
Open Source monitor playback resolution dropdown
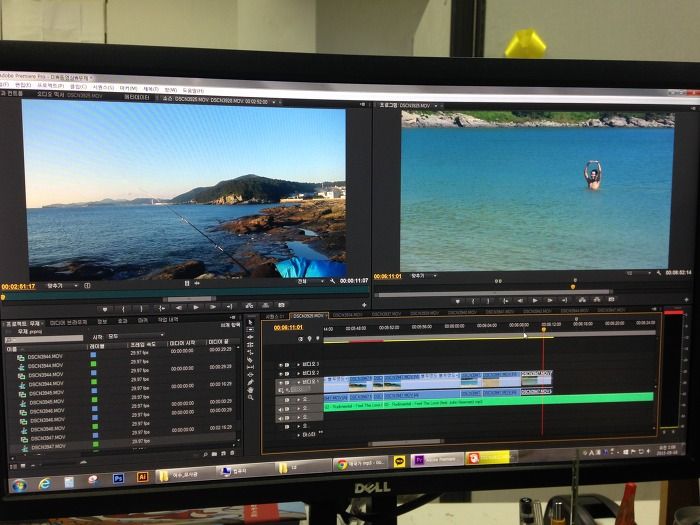coord(311,281)
